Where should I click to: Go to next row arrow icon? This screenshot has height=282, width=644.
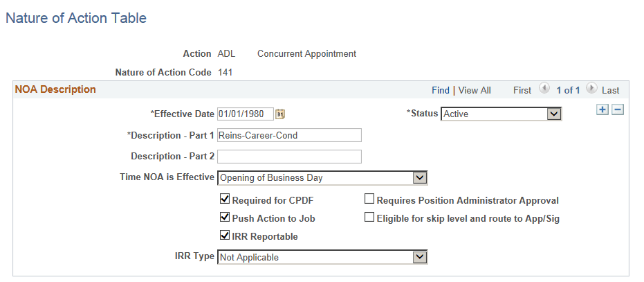click(592, 89)
